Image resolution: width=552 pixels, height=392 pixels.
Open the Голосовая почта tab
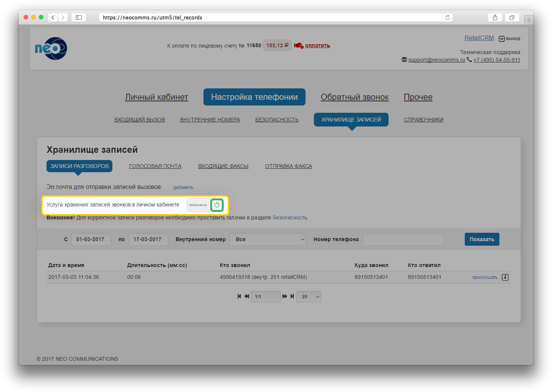point(155,166)
